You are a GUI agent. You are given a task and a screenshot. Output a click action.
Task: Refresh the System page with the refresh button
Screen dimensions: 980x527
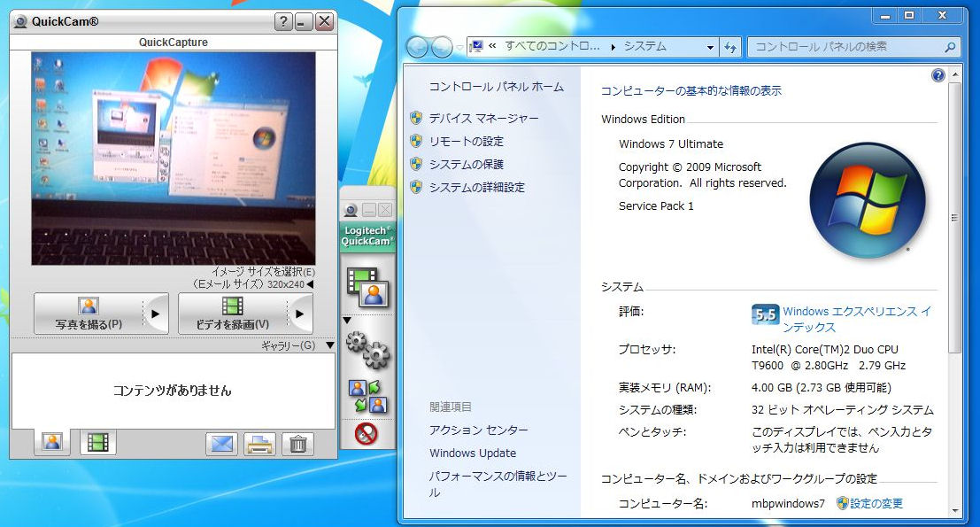tap(730, 47)
